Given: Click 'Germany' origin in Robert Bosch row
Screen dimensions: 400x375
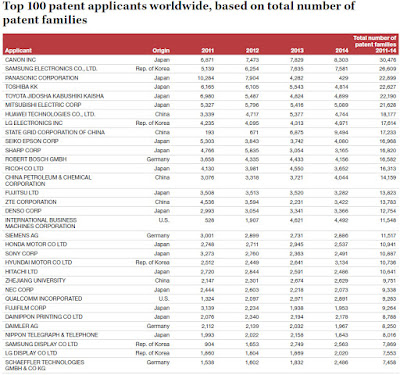Looking at the screenshot, I should click(158, 159).
